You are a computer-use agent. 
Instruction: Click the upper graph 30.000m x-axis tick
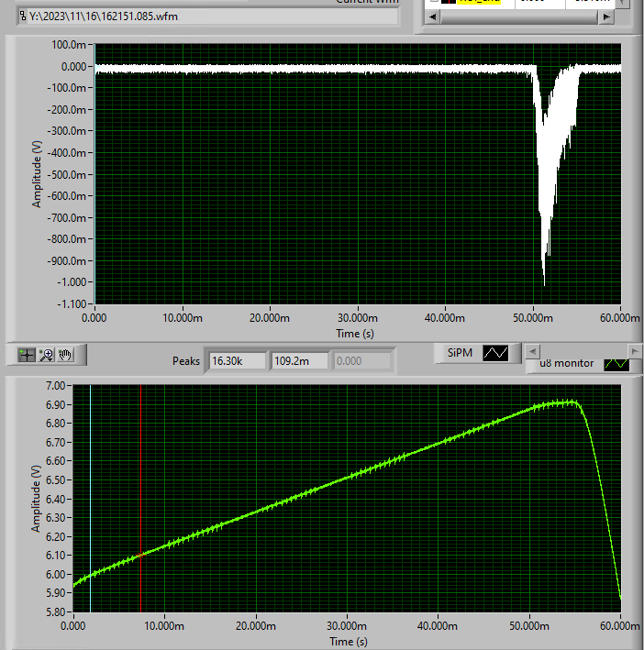(x=358, y=318)
